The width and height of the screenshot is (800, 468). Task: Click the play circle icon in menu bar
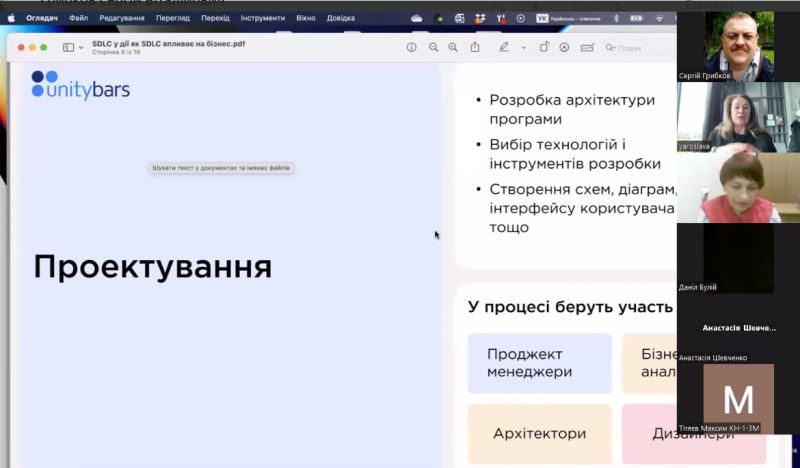point(520,18)
